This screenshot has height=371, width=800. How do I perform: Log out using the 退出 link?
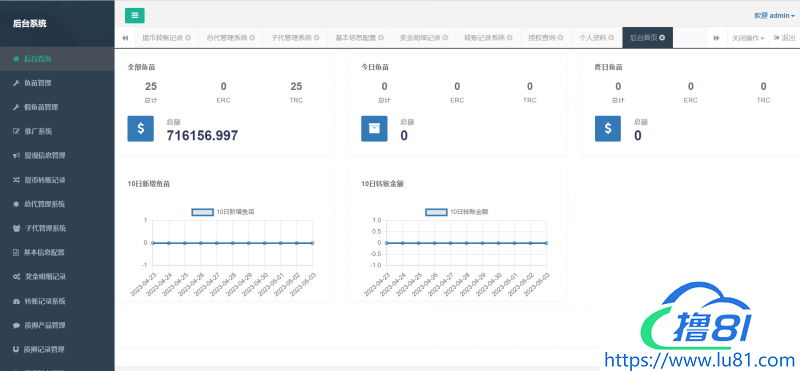click(784, 38)
